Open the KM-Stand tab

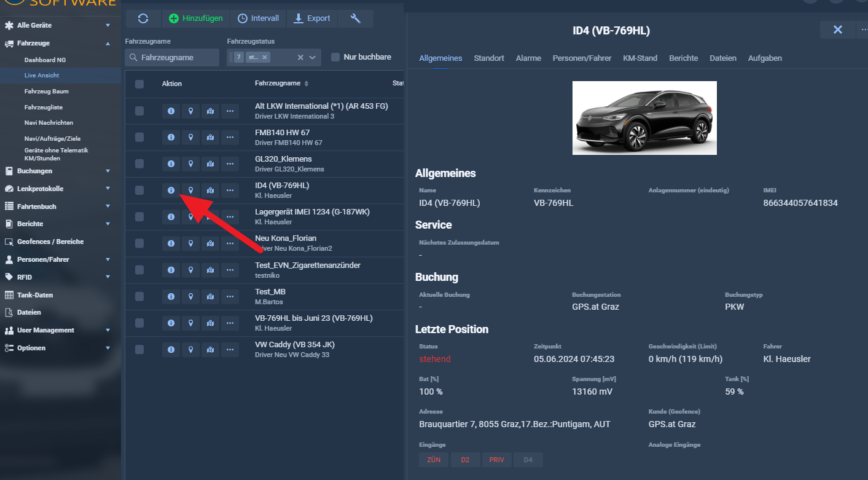[x=640, y=58]
